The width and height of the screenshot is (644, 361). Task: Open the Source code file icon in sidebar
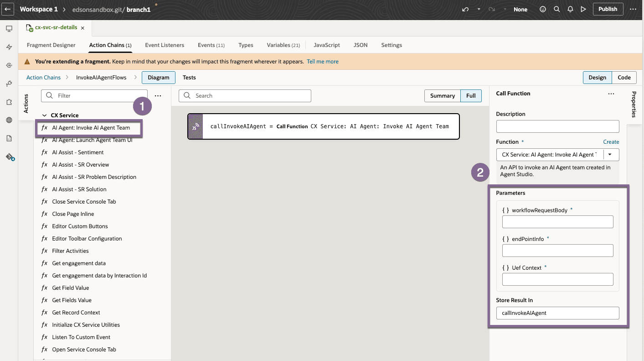click(x=9, y=138)
